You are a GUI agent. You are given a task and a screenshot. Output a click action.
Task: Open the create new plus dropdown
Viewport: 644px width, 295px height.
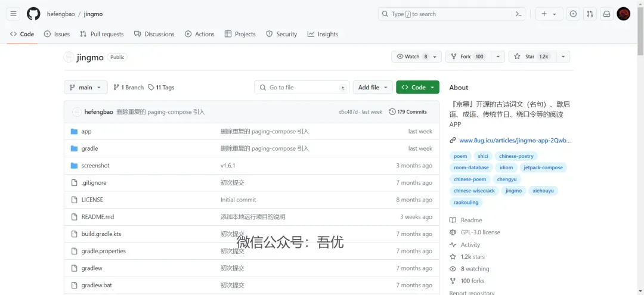pyautogui.click(x=549, y=14)
